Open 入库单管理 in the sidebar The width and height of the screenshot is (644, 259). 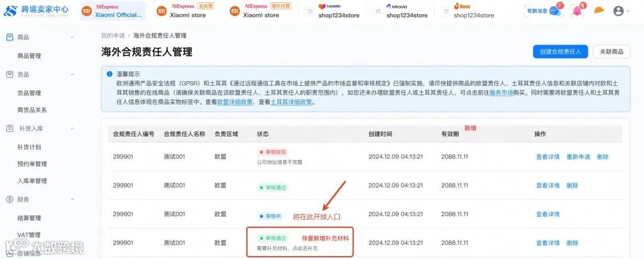click(32, 181)
